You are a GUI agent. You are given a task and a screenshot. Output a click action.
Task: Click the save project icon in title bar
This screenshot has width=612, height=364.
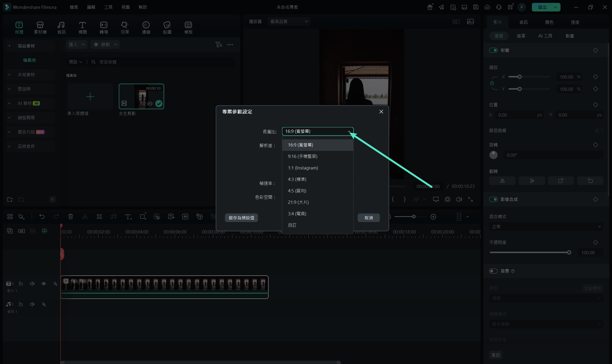click(x=476, y=7)
